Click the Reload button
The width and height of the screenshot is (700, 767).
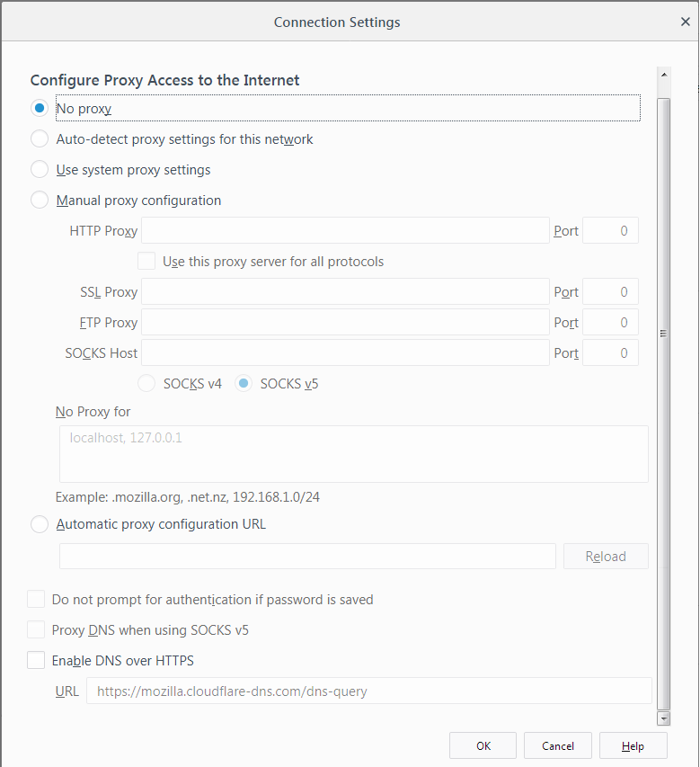(x=606, y=556)
